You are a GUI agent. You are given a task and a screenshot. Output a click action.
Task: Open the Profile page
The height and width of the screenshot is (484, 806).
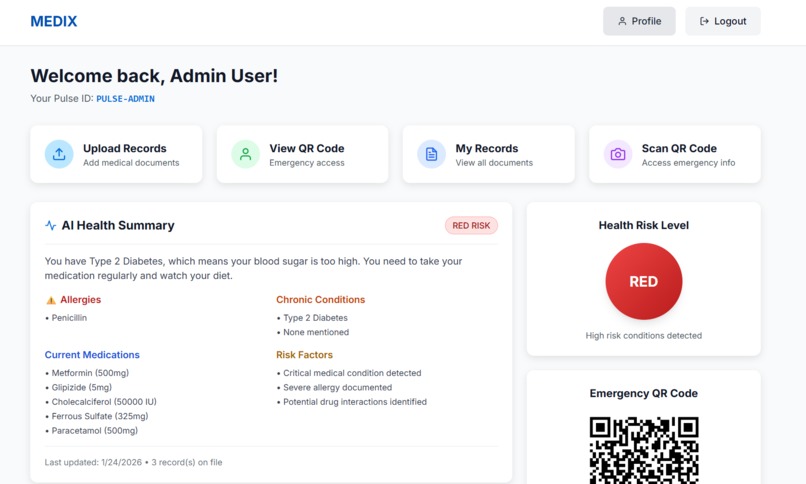coord(639,21)
